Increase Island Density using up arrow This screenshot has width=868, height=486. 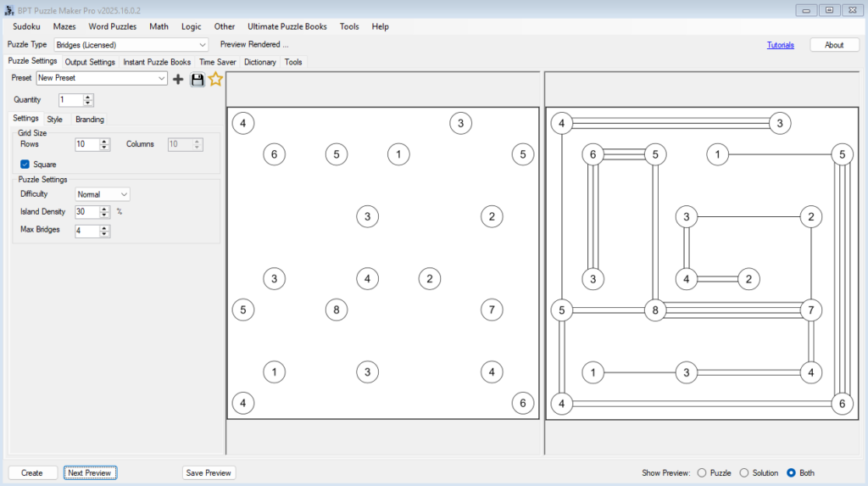104,208
